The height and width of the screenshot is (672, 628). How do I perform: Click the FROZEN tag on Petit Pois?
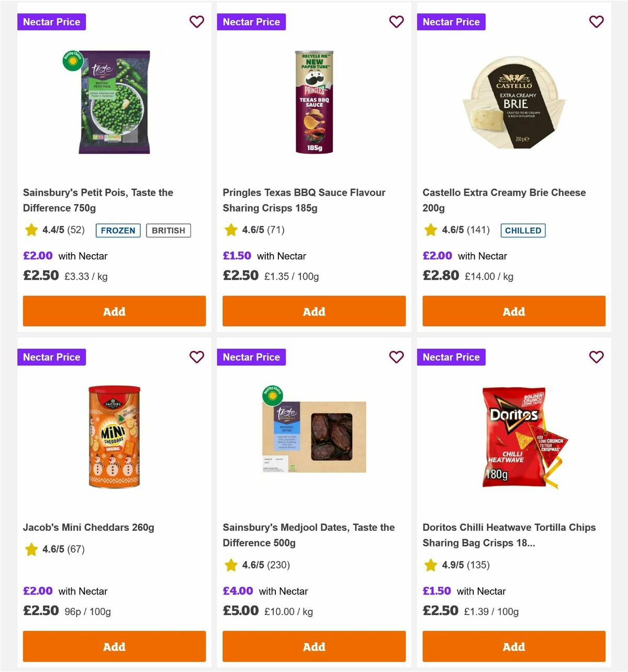[118, 230]
